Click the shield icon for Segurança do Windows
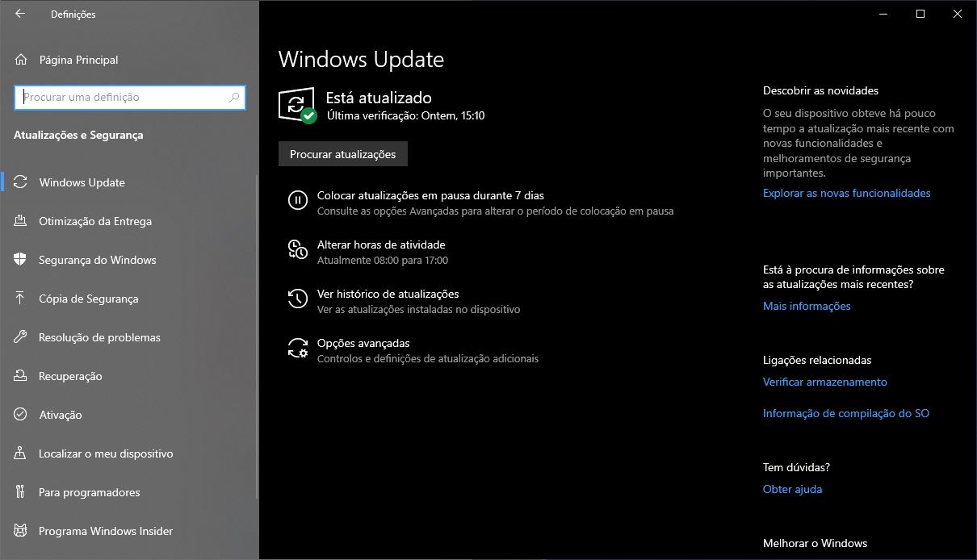Screen dimensions: 977x560 21,260
